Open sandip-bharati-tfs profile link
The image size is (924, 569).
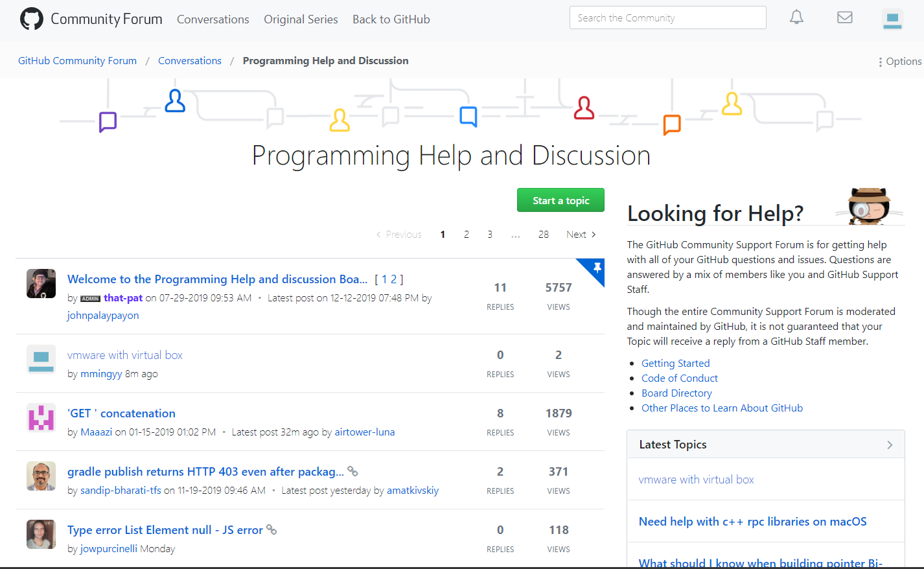[121, 491]
